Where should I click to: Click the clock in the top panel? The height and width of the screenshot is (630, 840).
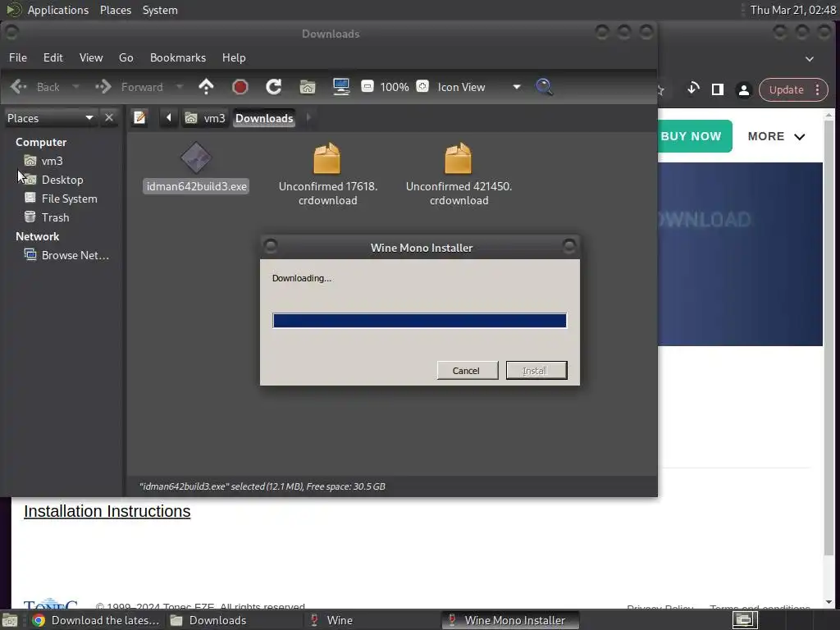pos(793,10)
